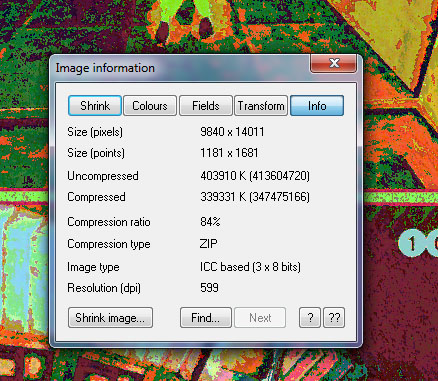
Task: Click the resolution value 599
Action: [x=209, y=288]
